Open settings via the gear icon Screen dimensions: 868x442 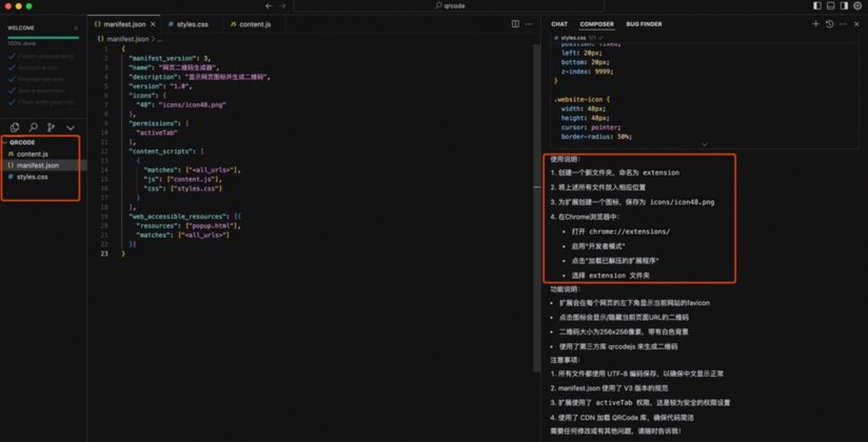click(x=858, y=6)
